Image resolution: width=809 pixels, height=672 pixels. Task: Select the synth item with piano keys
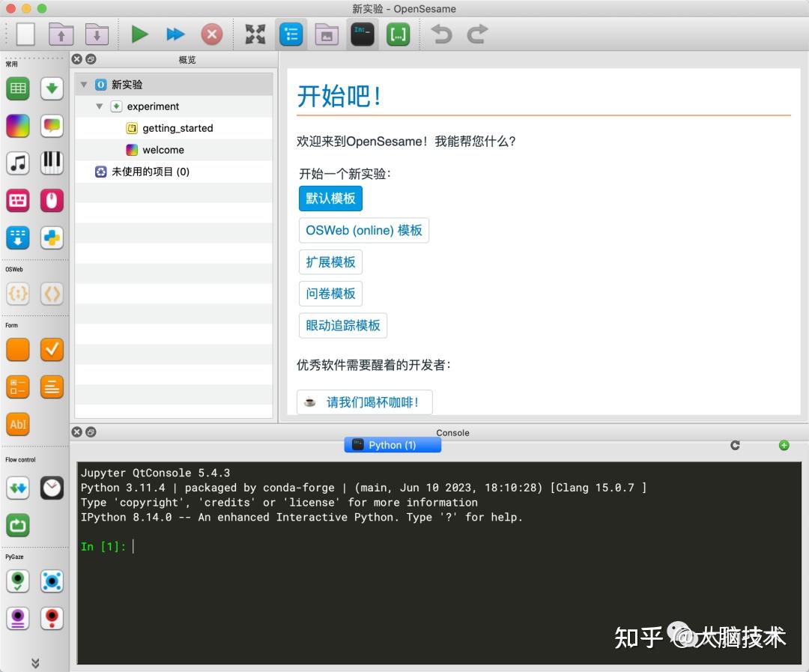52,163
